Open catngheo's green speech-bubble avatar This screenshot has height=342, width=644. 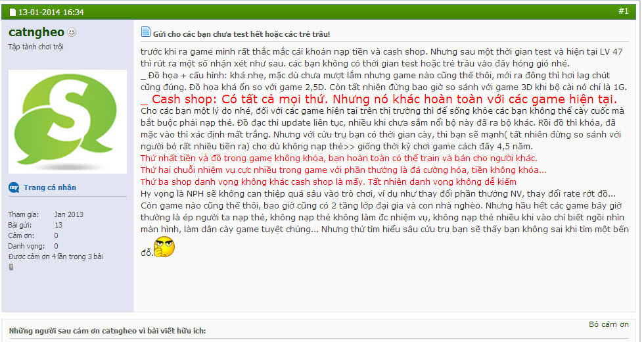(67, 122)
